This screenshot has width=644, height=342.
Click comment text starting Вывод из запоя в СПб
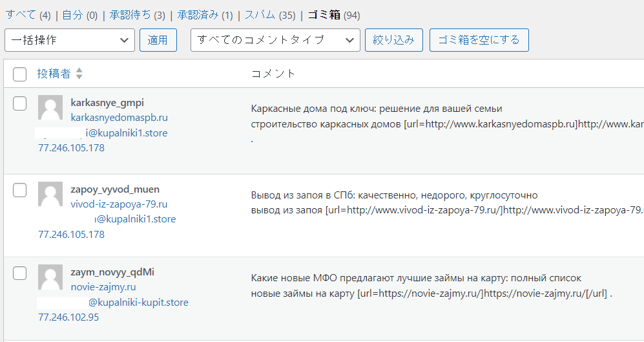pyautogui.click(x=394, y=195)
